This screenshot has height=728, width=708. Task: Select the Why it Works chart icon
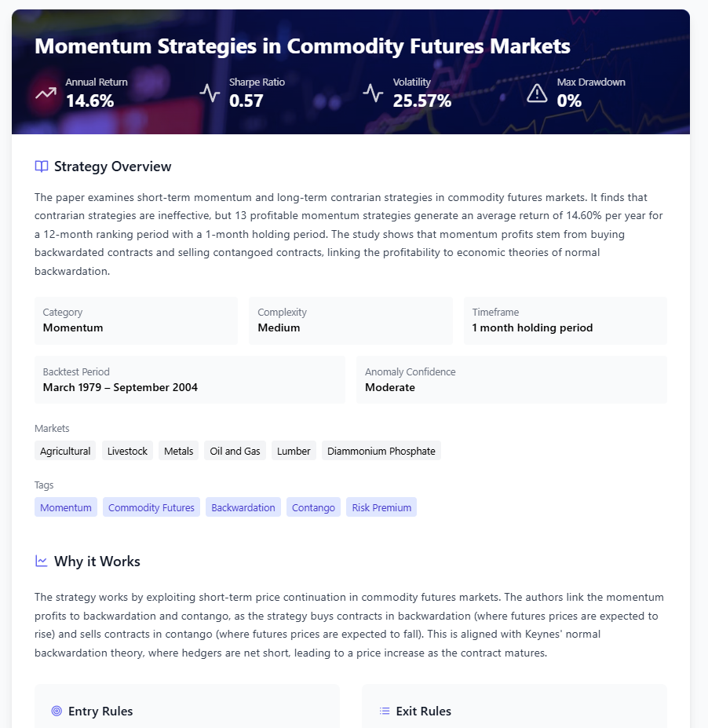tap(40, 561)
